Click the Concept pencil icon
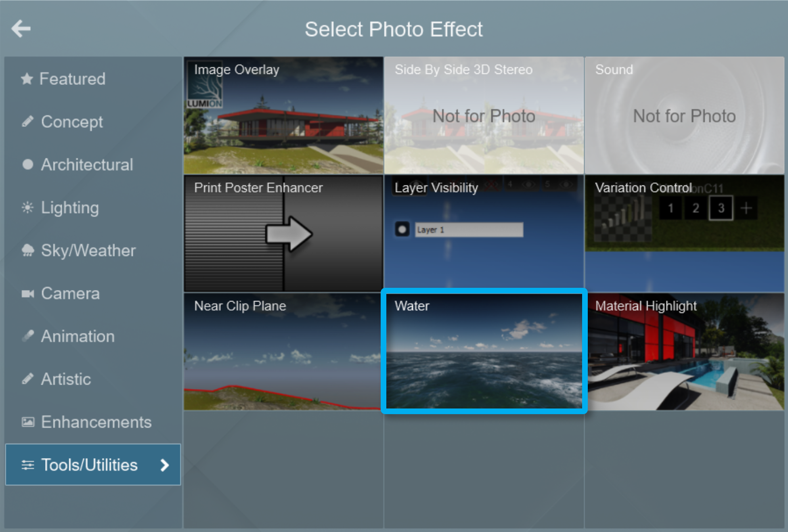Screen dimensions: 788x532 click(27, 121)
